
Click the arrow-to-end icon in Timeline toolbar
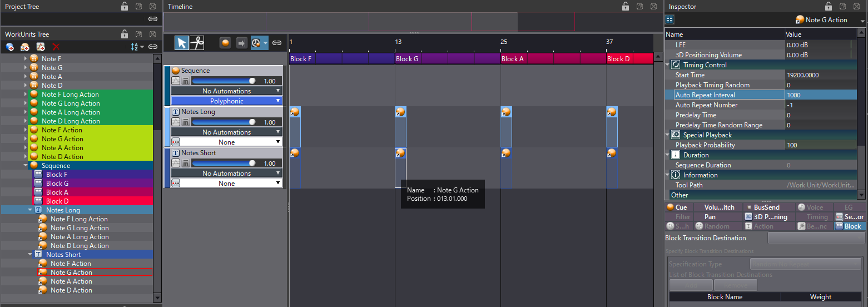click(x=241, y=43)
